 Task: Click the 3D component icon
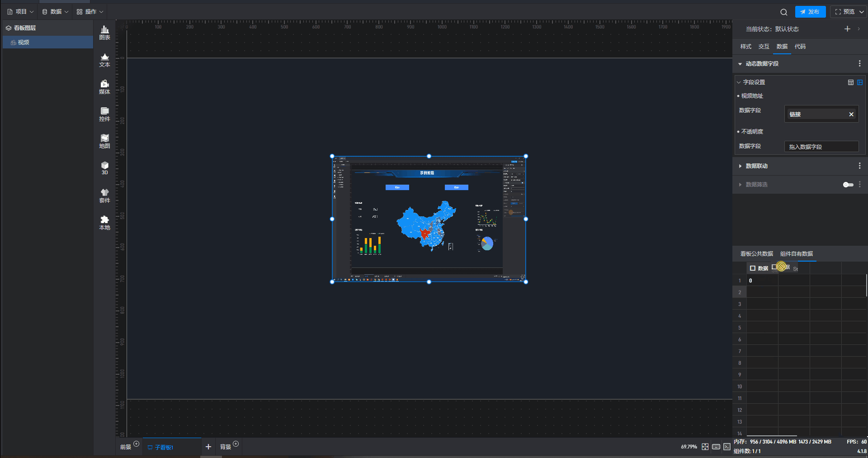point(104,168)
